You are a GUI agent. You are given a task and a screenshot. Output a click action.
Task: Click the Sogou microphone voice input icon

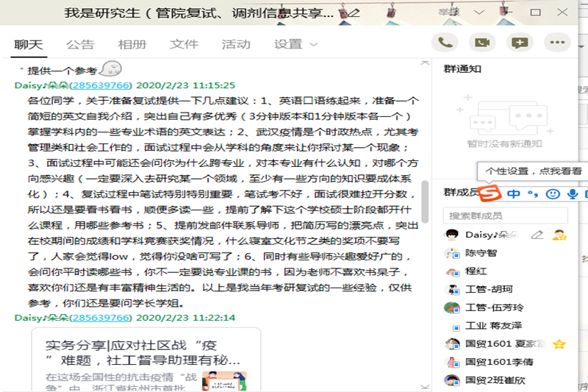[572, 194]
